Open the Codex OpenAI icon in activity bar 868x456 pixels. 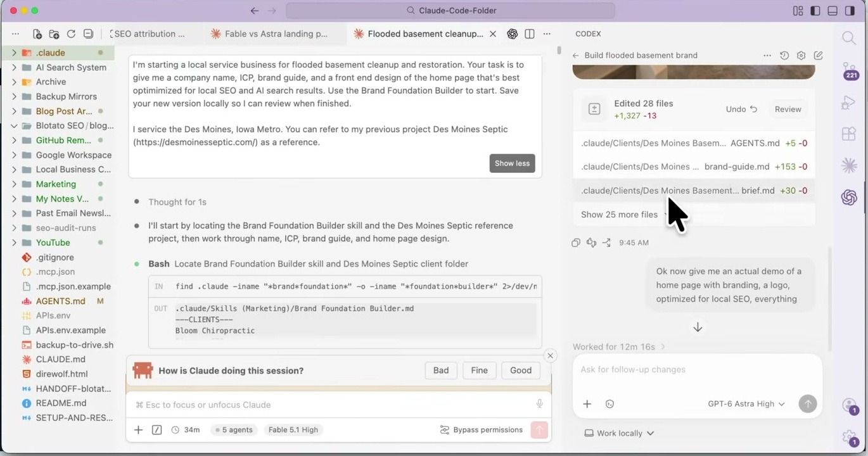[x=849, y=198]
